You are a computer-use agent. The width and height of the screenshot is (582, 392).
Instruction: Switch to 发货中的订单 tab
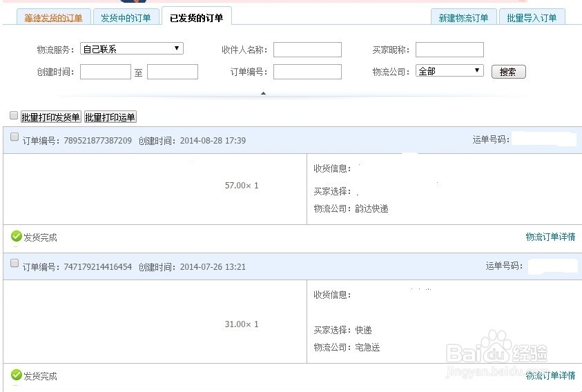coord(126,17)
